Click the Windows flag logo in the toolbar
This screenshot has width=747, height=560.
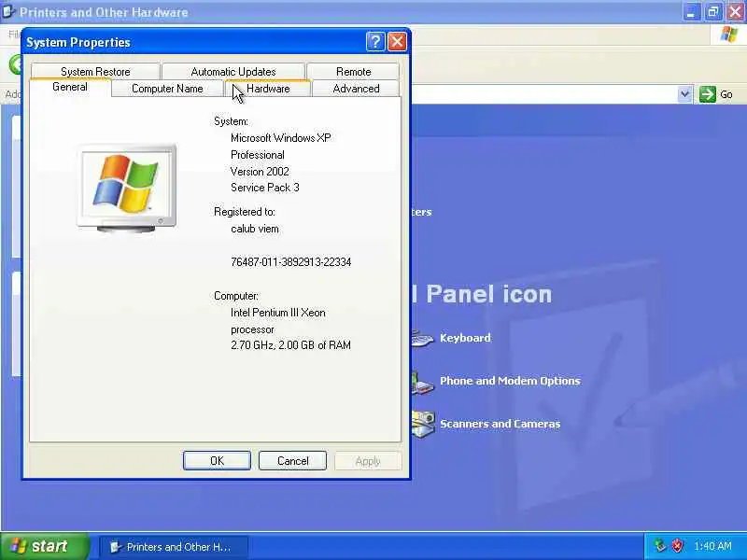click(729, 35)
